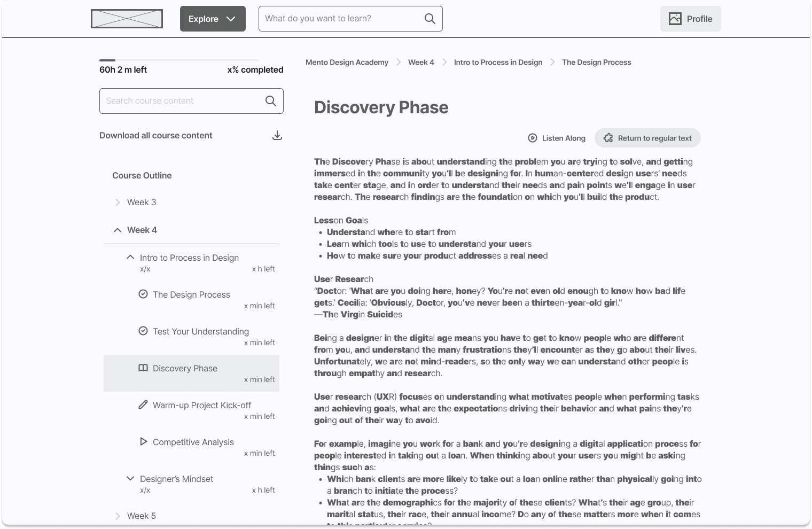
Task: Go to Week 4 breadcrumb
Action: 421,63
